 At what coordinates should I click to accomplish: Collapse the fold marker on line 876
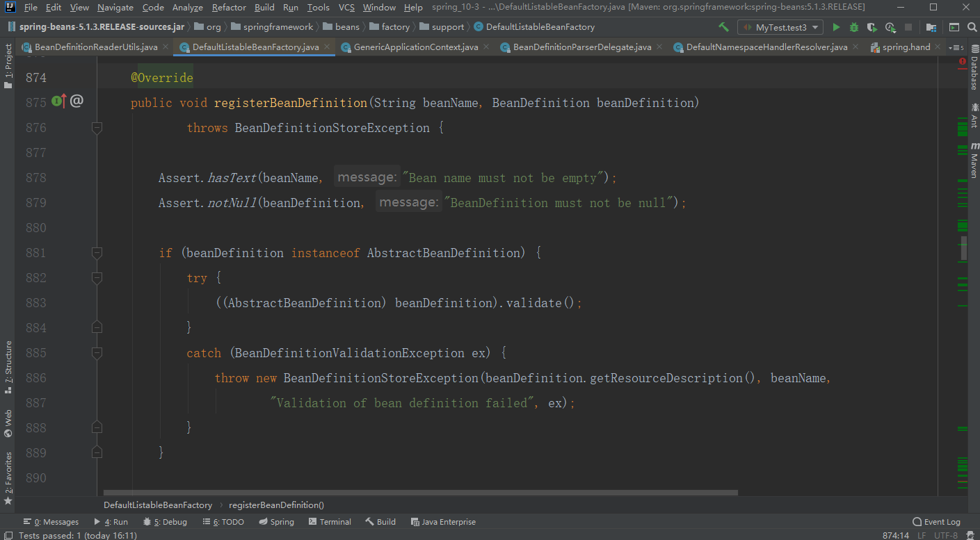pyautogui.click(x=97, y=128)
